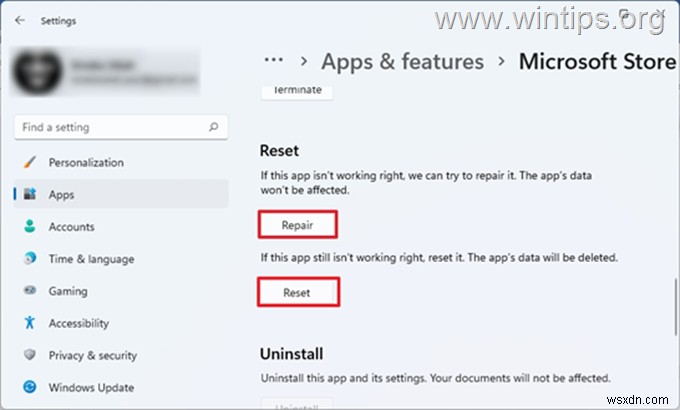Click the Settings window title text

tap(58, 21)
